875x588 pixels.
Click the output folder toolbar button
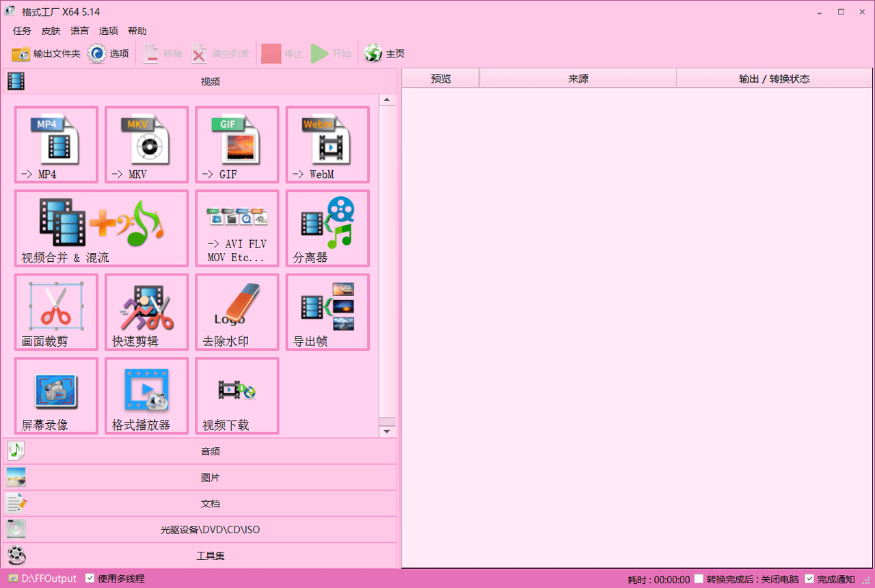46,53
